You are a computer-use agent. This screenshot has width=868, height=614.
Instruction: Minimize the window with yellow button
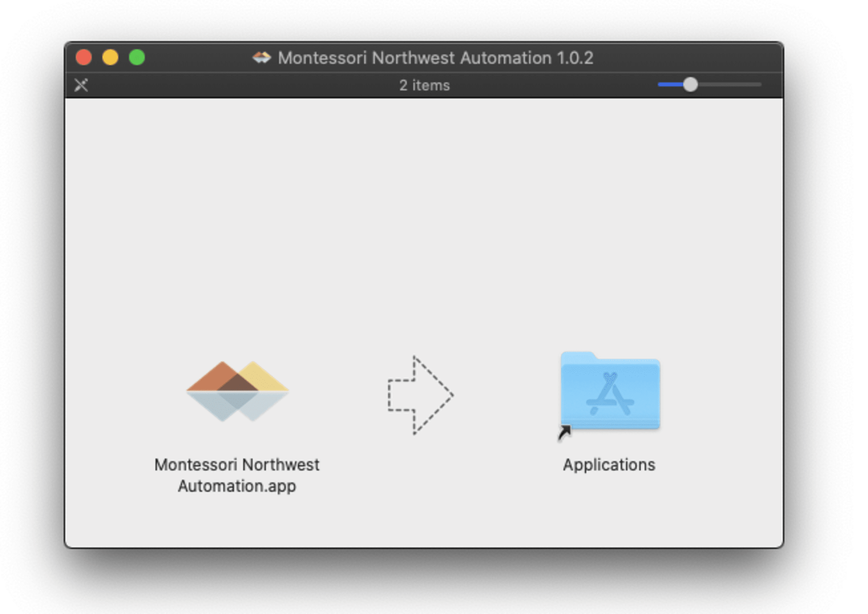(x=110, y=58)
